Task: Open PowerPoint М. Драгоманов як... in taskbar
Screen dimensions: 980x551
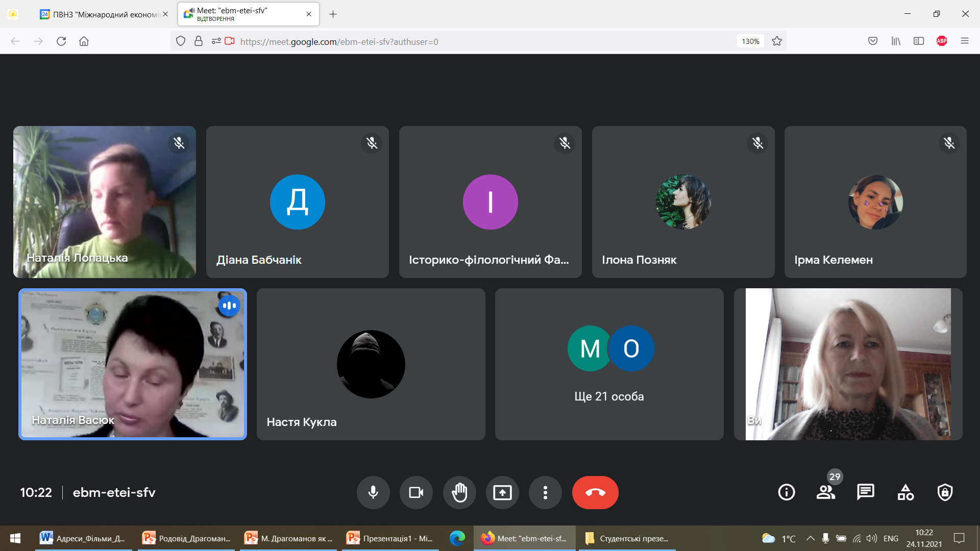Action: pos(288,538)
